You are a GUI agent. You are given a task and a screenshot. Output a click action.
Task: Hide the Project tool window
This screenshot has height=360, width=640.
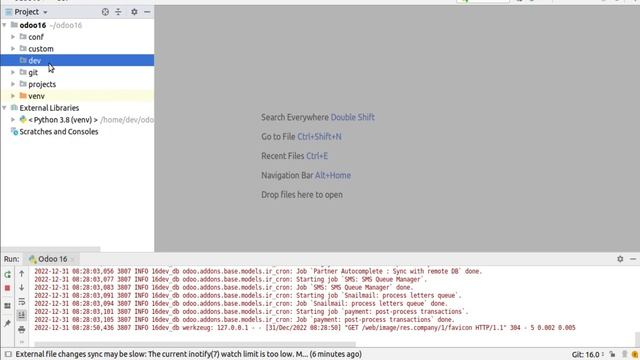click(x=147, y=12)
